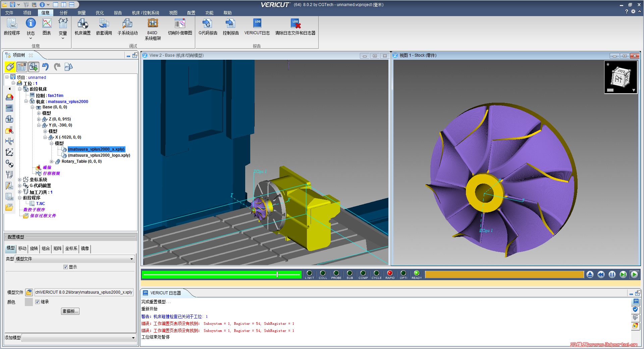Click the orange progress bar
Image resolution: width=644 pixels, height=349 pixels.
pos(504,275)
